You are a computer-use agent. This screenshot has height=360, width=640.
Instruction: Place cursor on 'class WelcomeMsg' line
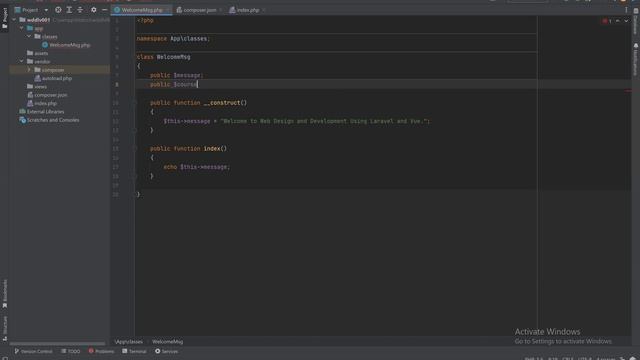pos(163,57)
